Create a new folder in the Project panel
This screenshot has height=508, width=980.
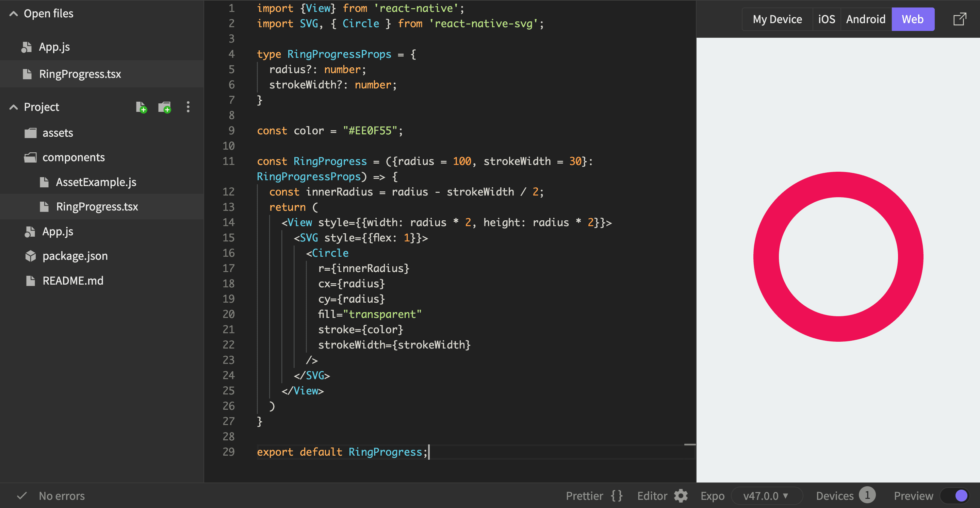164,107
